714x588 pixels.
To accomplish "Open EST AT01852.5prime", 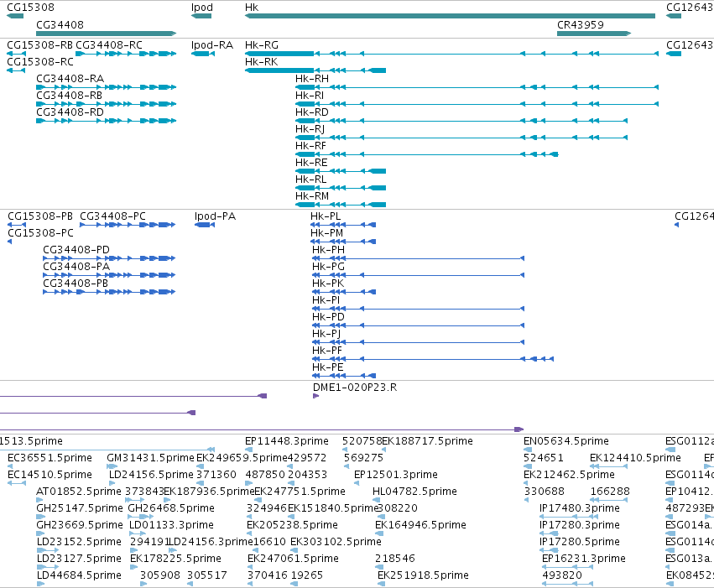I will (x=39, y=500).
